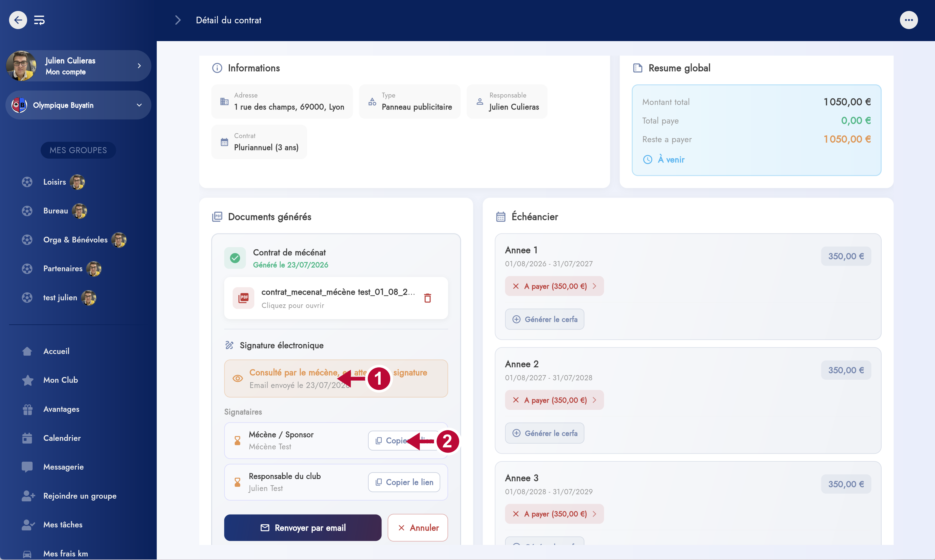Screen dimensions: 935x560
Task: Click the Type shapes icon
Action: 372,102
